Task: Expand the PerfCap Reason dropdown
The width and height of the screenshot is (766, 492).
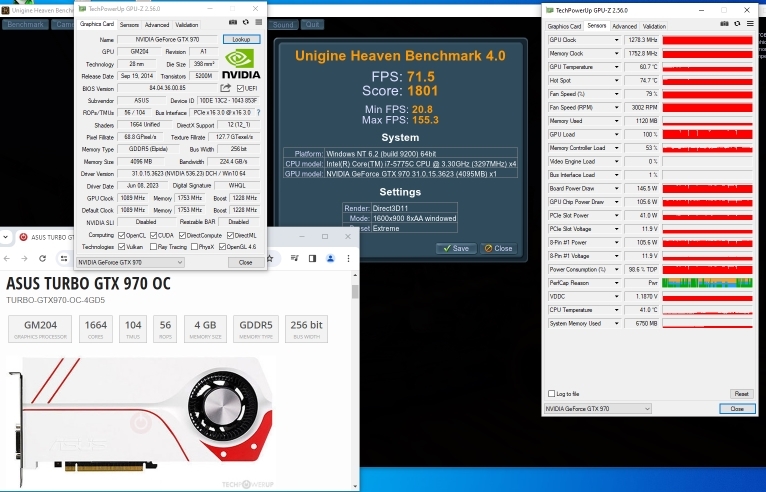Action: pos(617,283)
